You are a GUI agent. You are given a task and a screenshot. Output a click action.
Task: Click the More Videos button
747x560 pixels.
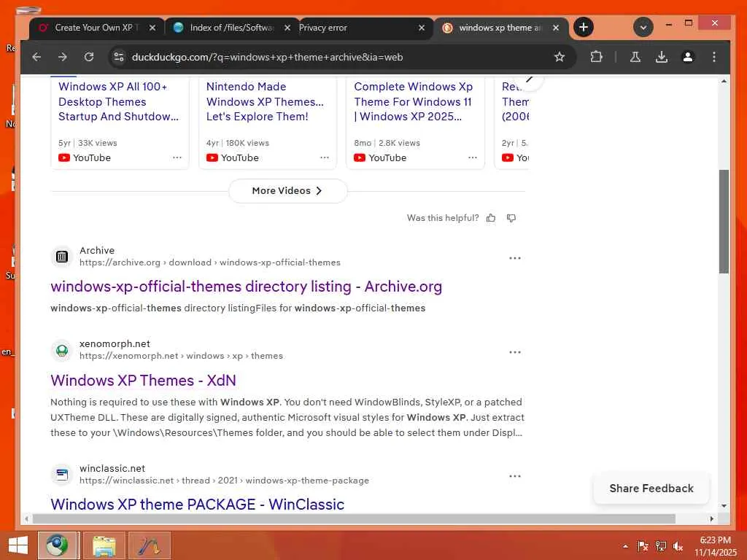pyautogui.click(x=287, y=191)
